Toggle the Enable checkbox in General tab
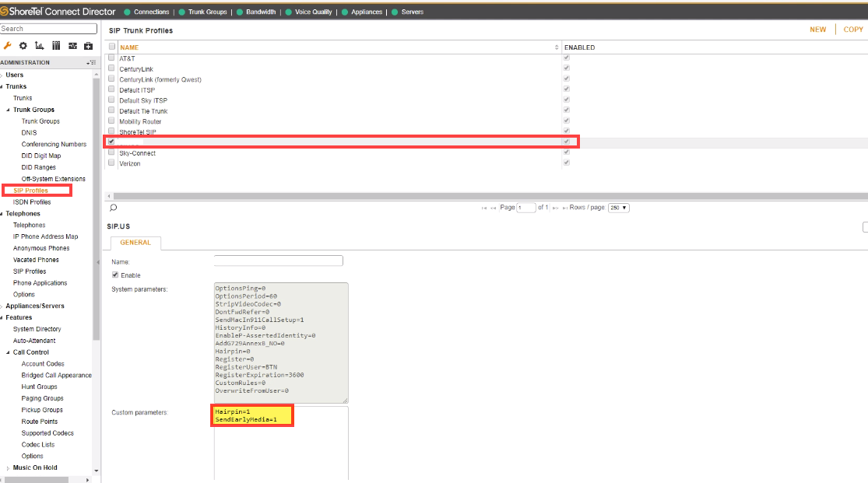868x483 pixels. pos(115,275)
